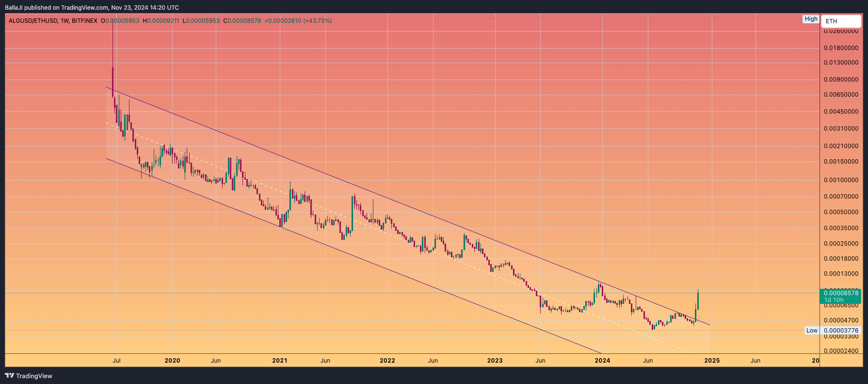Viewport: 868px width, 384px height.
Task: Click the 0.00450000 price axis label
Action: [841, 112]
